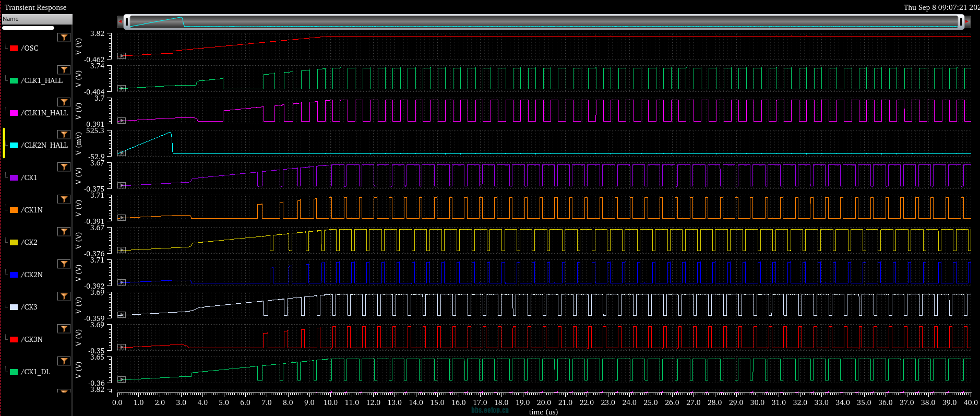
Task: Click the strip marker on /CLK2N_HALL waveform
Action: pyautogui.click(x=122, y=153)
